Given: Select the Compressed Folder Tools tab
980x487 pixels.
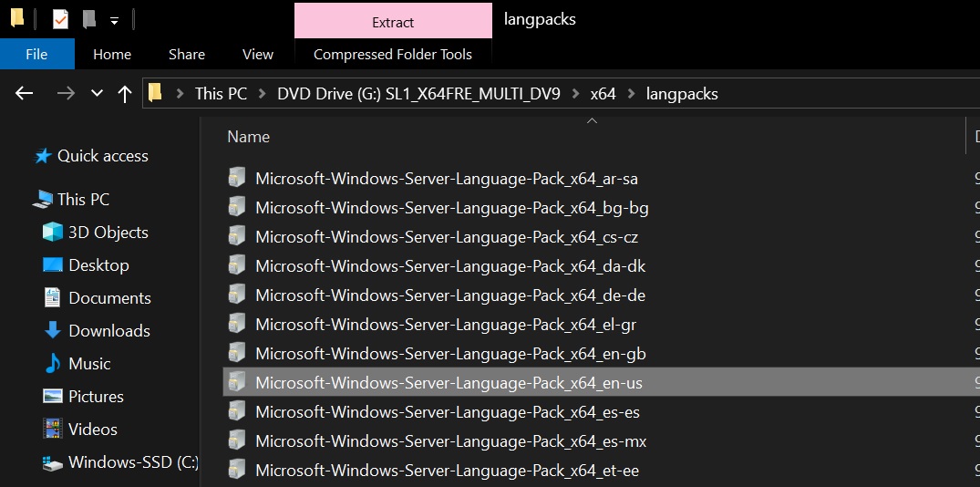Looking at the screenshot, I should [393, 55].
